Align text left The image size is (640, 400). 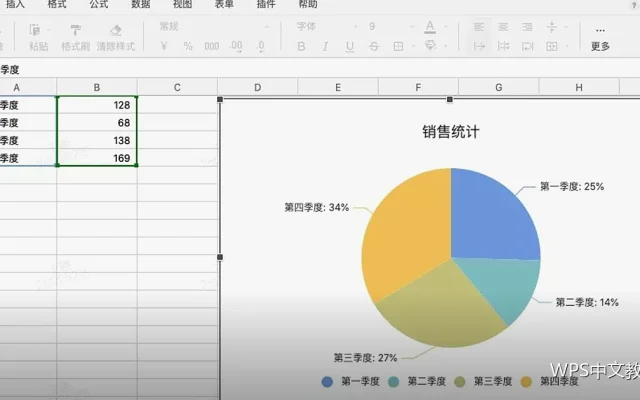coord(479,27)
